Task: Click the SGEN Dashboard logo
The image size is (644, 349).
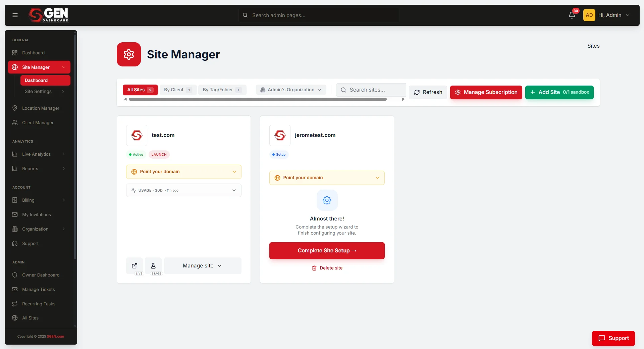Action: [49, 15]
